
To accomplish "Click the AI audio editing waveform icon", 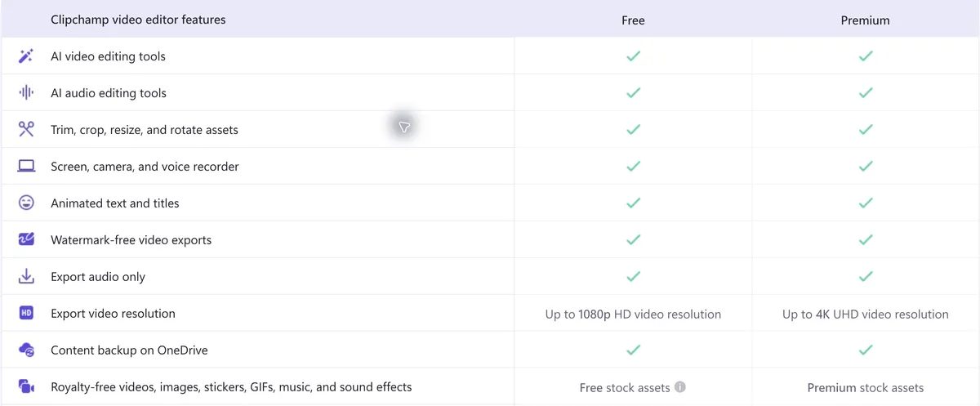I will [26, 93].
